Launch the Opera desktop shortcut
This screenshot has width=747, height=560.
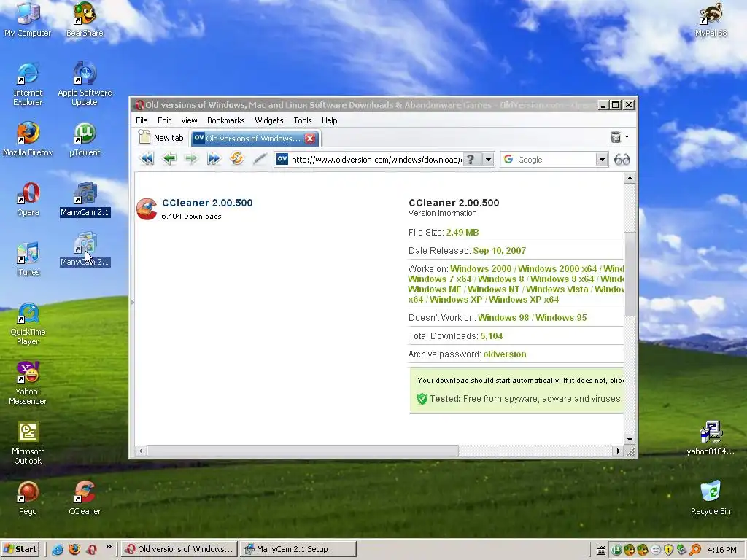click(28, 199)
